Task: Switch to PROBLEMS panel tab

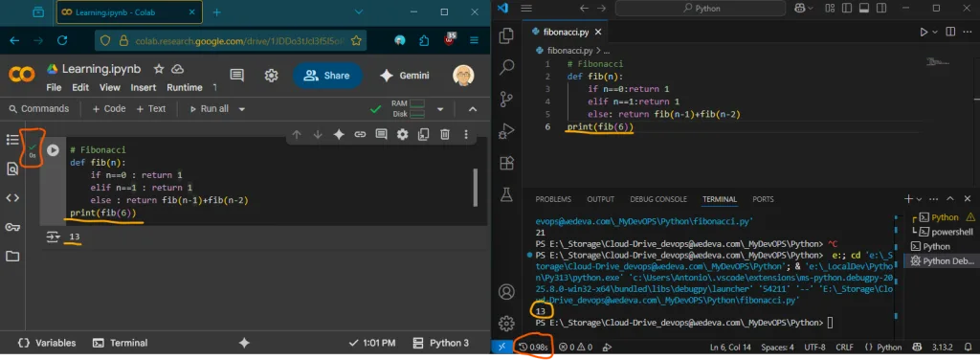Action: click(x=553, y=199)
